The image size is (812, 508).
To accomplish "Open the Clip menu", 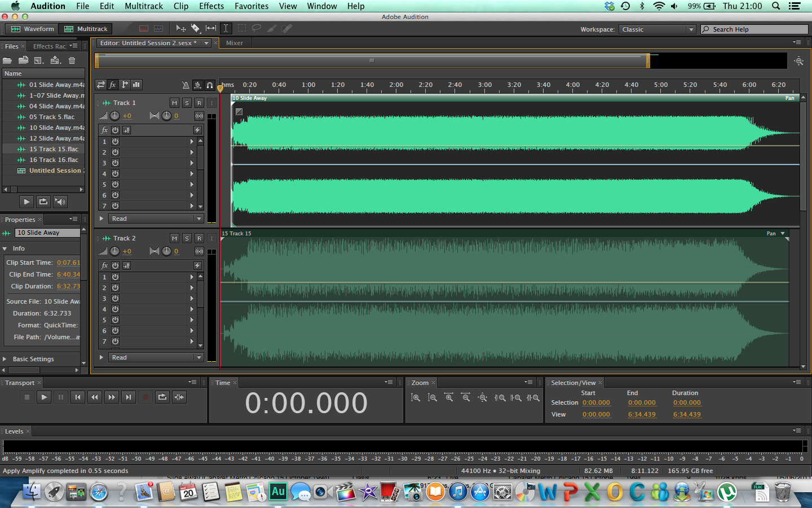I will tap(181, 6).
